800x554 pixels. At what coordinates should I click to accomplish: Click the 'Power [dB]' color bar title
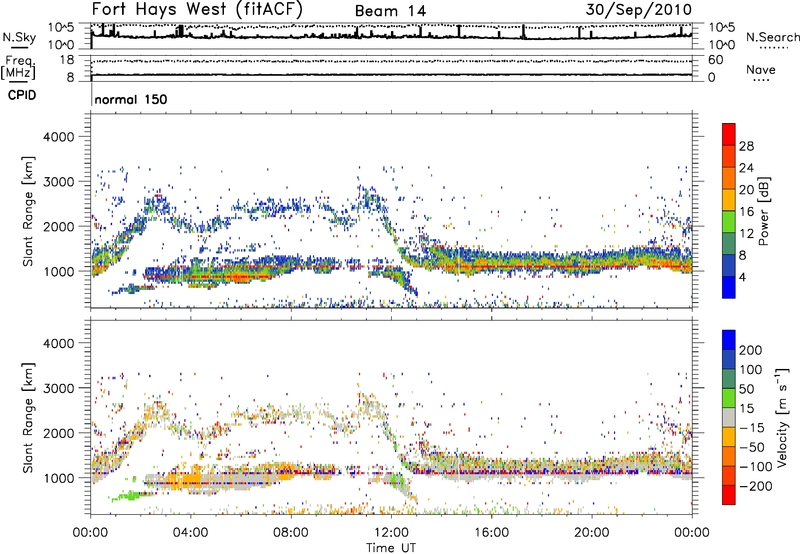pyautogui.click(x=763, y=211)
